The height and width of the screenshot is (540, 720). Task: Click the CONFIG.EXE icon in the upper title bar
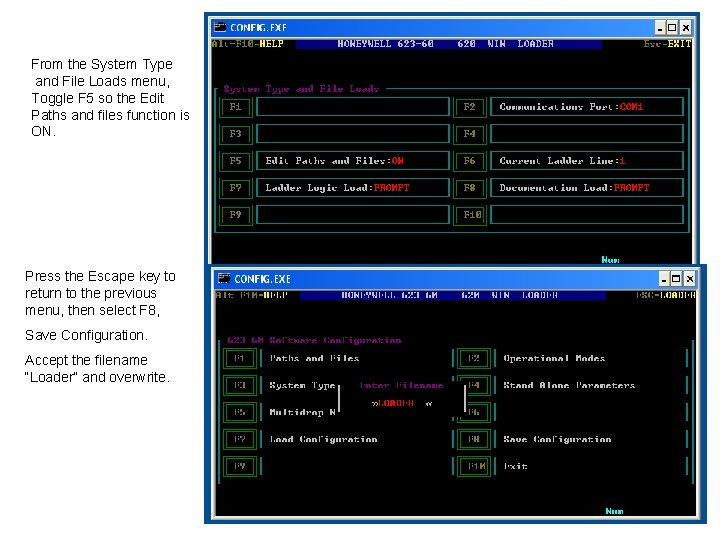220,27
